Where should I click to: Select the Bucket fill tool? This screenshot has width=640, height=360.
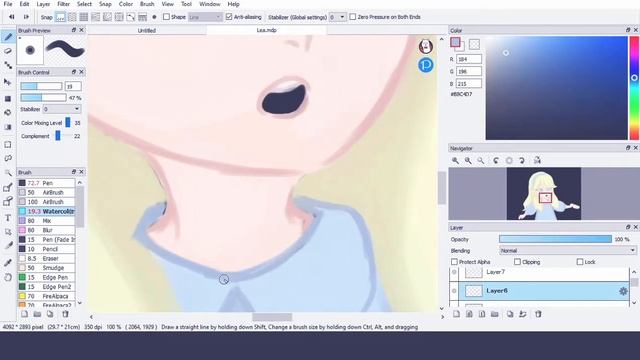click(8, 113)
